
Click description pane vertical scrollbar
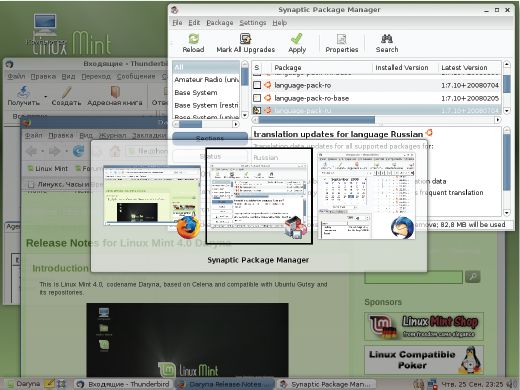point(507,162)
